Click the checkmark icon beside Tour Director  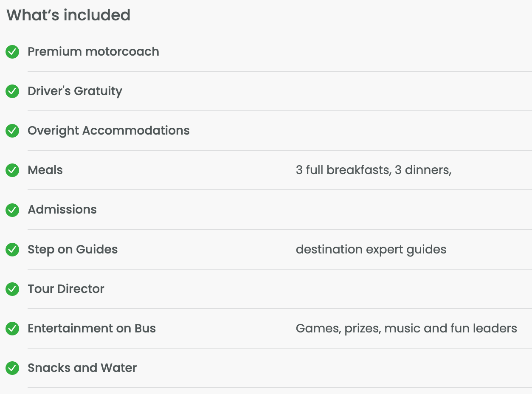12,289
